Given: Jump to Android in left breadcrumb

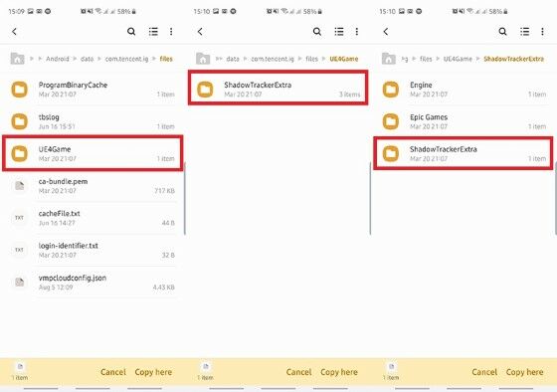Looking at the screenshot, I should point(58,59).
